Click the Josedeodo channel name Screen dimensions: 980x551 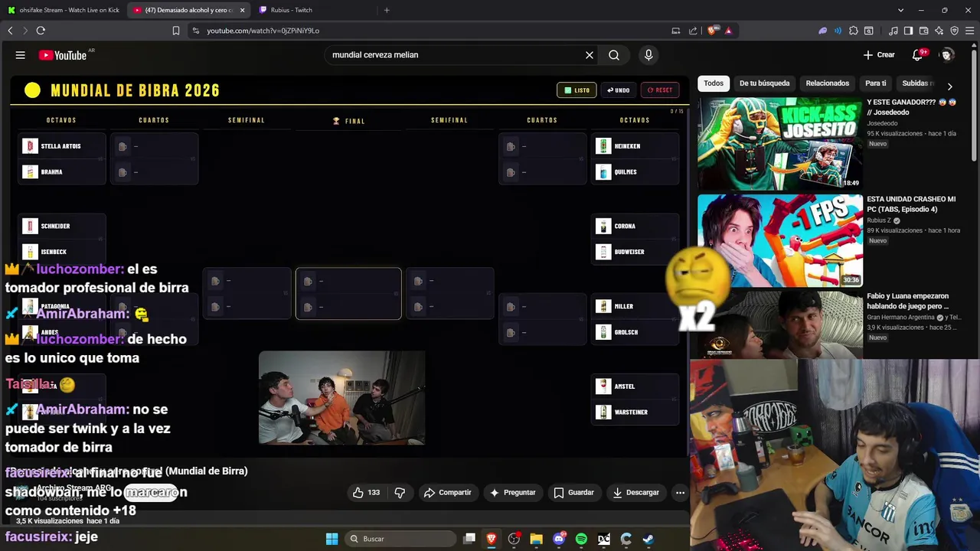coord(882,123)
